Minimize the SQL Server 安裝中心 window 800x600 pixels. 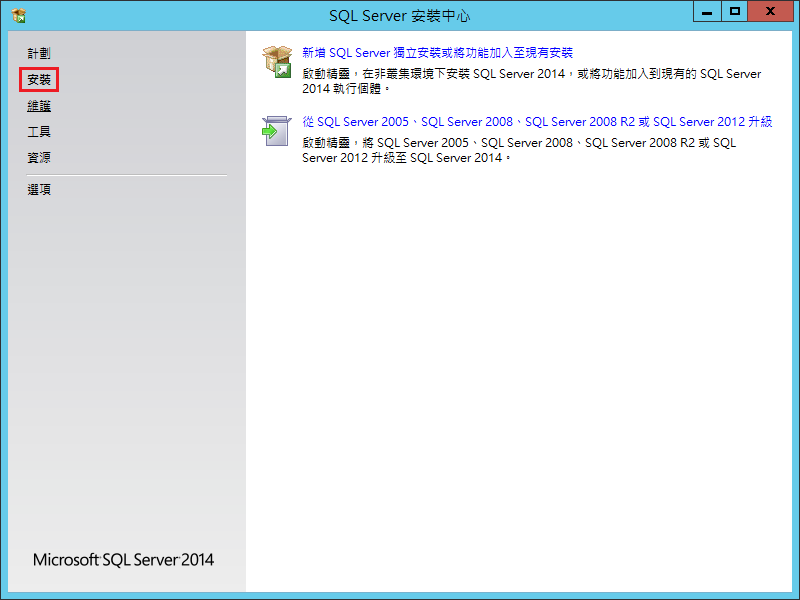click(708, 12)
